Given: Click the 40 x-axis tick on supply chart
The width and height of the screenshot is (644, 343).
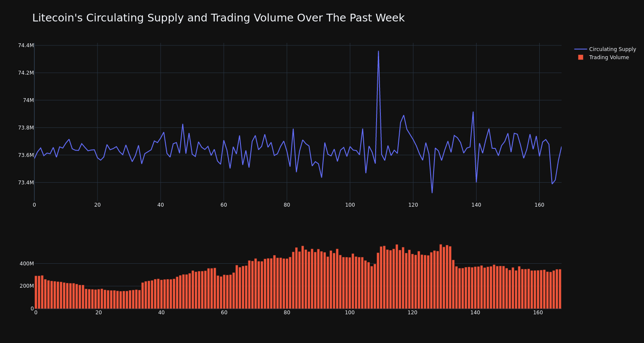Looking at the screenshot, I should [161, 205].
